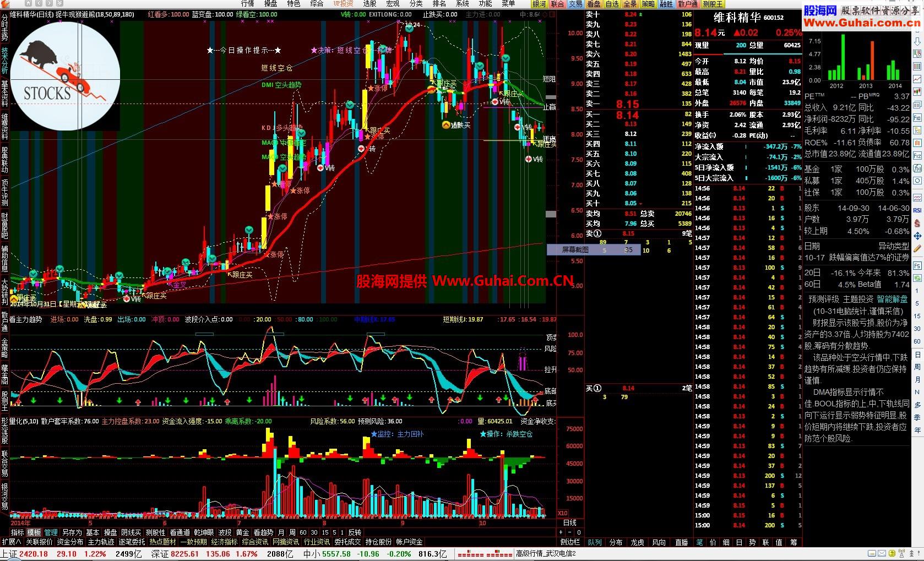Switch to the 自选 top tab

click(x=612, y=4)
